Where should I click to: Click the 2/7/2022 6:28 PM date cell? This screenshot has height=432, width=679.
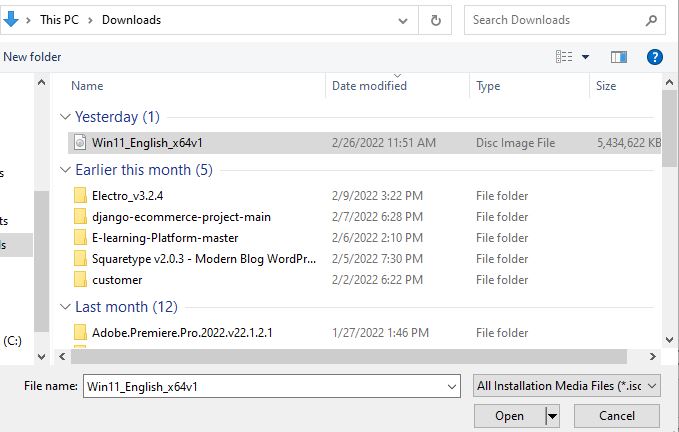pyautogui.click(x=377, y=216)
